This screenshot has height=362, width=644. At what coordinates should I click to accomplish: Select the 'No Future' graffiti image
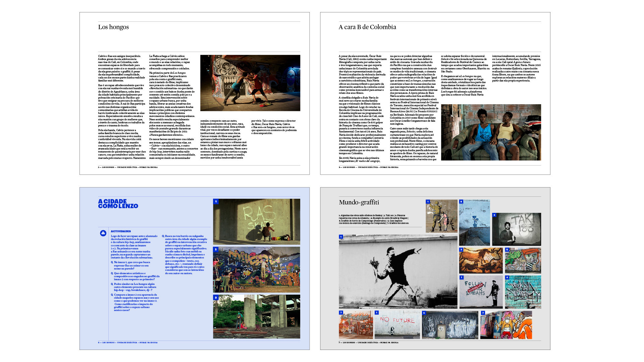click(397, 325)
